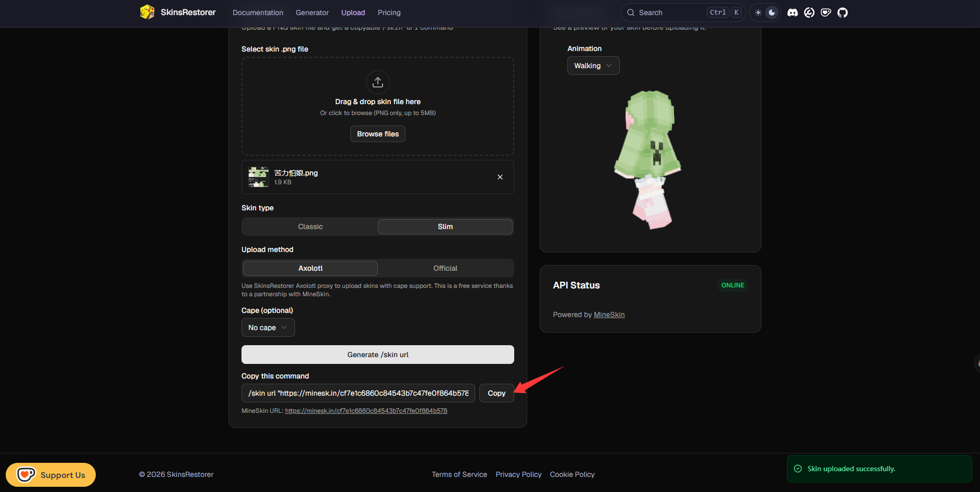This screenshot has height=492, width=980.
Task: Expand the No cape dropdown
Action: (268, 327)
